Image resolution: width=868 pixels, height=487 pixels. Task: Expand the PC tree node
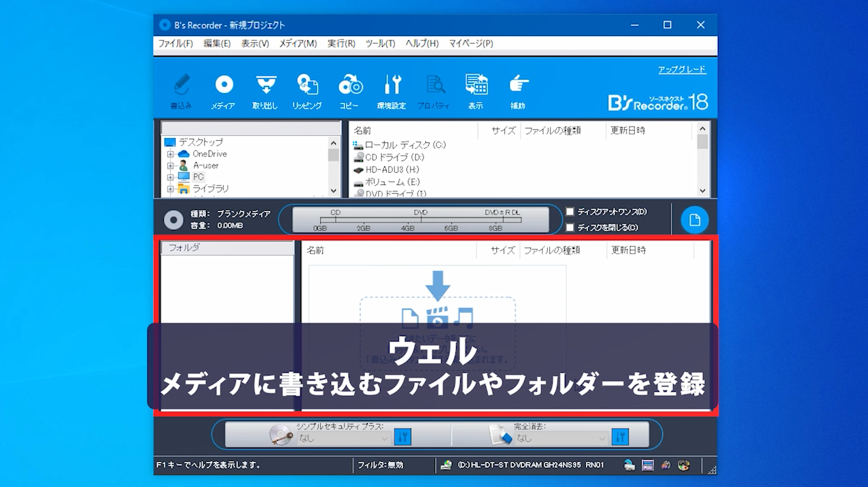[171, 177]
